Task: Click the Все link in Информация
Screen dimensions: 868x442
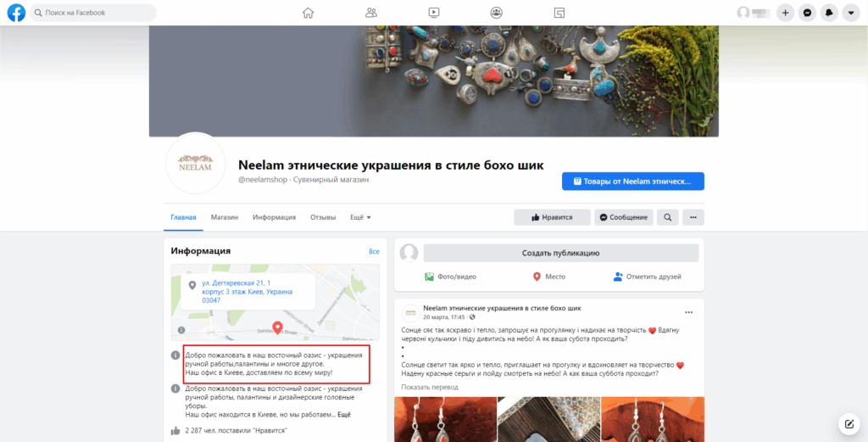Action: [374, 251]
